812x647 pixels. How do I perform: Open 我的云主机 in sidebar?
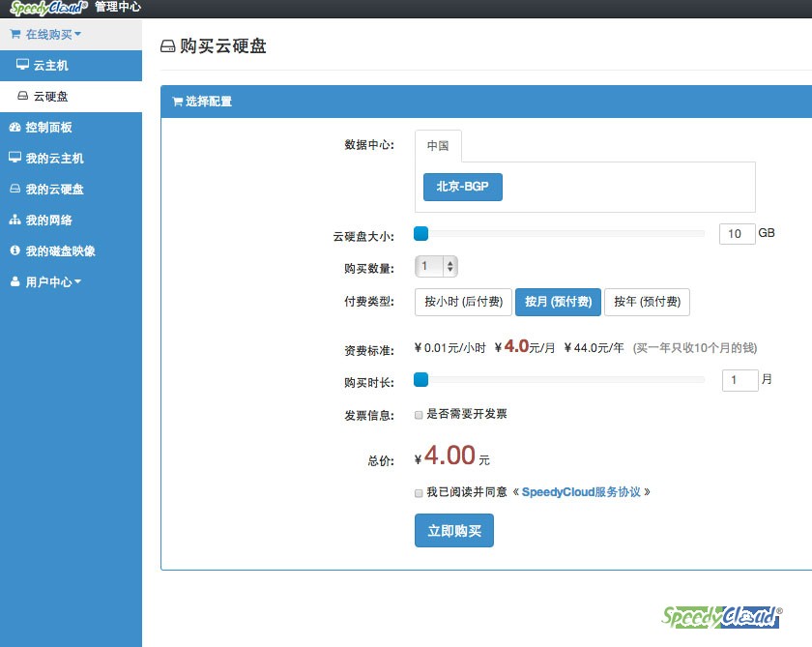pyautogui.click(x=71, y=158)
